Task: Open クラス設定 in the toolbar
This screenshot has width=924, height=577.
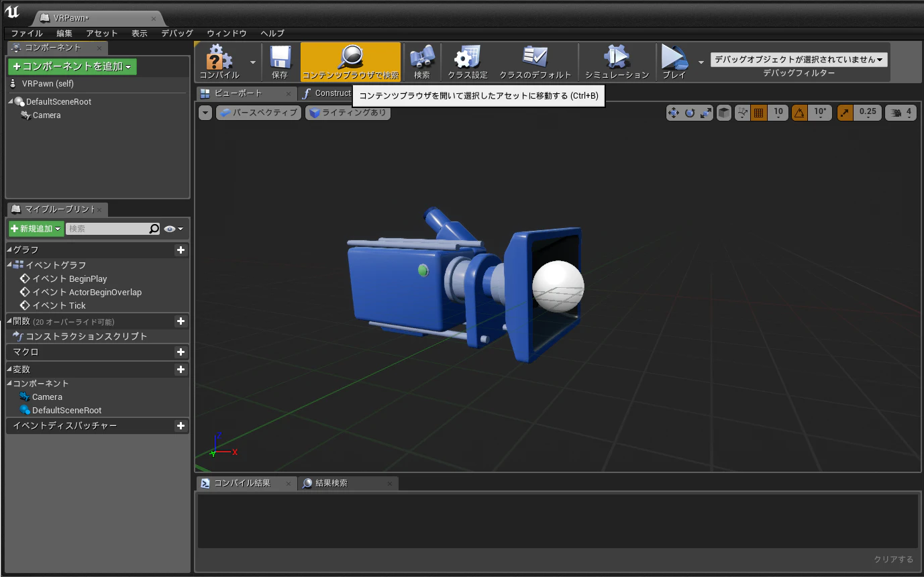Action: click(x=468, y=62)
